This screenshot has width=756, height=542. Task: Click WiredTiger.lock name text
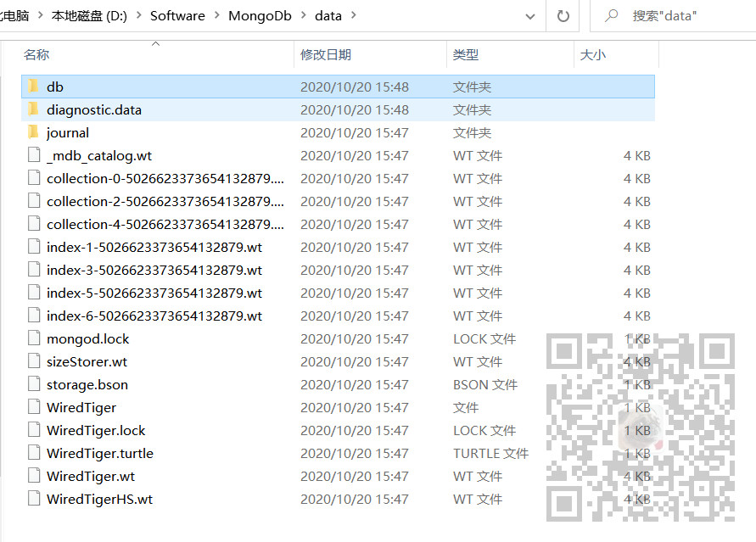tap(96, 430)
